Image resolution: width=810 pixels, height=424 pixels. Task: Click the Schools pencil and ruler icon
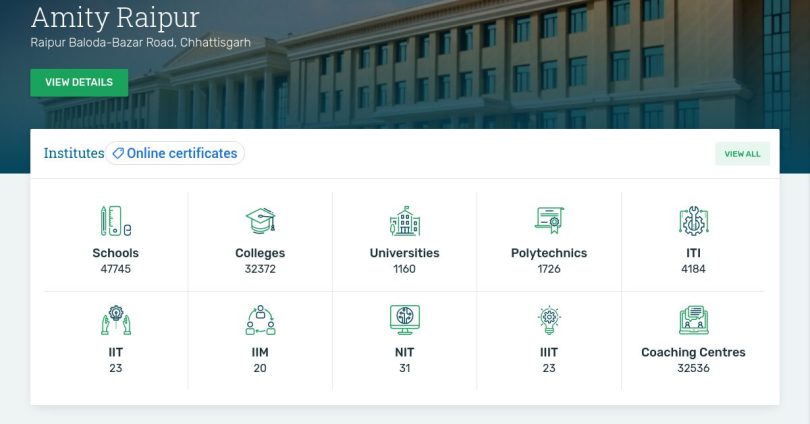(x=115, y=220)
